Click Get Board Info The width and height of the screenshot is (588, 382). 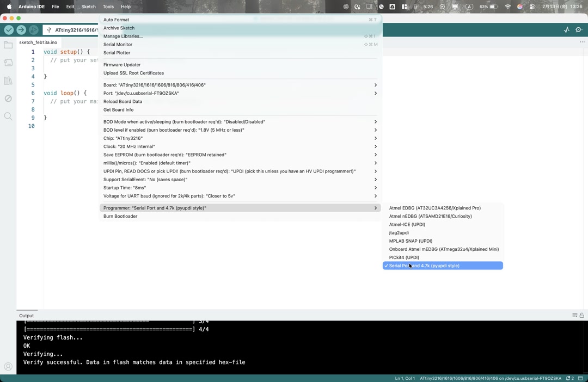click(x=241, y=109)
